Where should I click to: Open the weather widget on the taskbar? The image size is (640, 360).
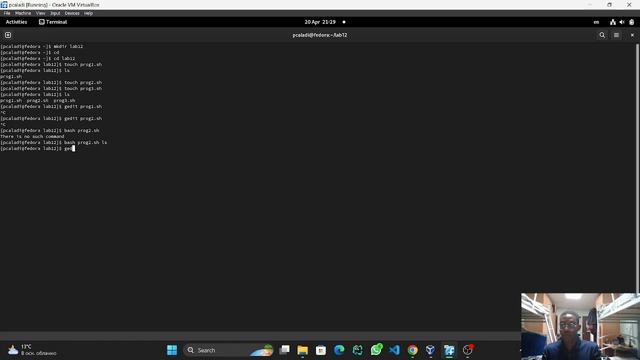coord(33,350)
